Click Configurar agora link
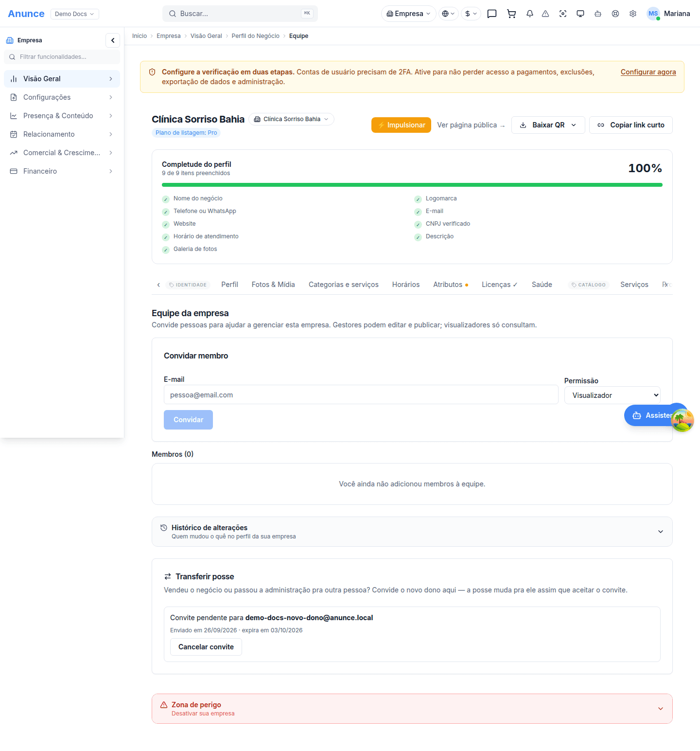This screenshot has height=751, width=700. pyautogui.click(x=648, y=72)
